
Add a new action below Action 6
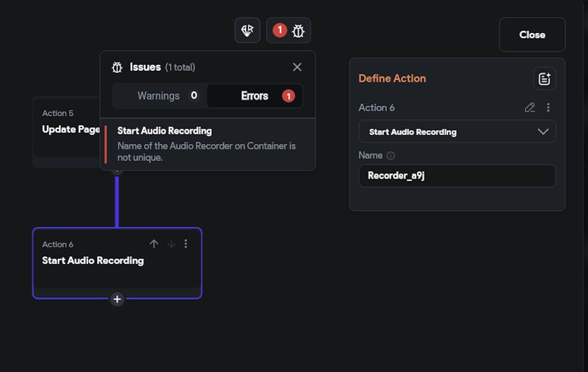pyautogui.click(x=117, y=299)
